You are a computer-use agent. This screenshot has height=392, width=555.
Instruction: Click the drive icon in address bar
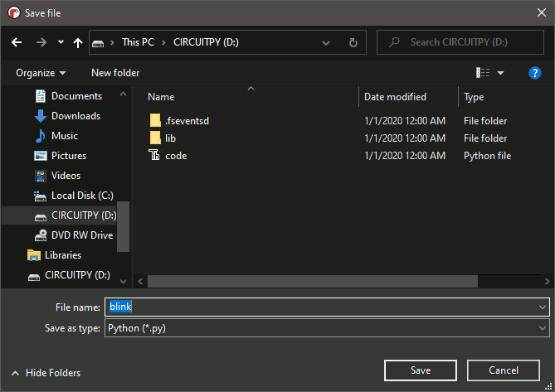tap(98, 43)
